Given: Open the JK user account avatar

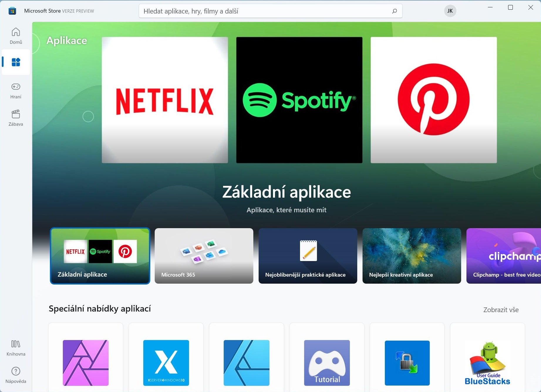Looking at the screenshot, I should [450, 11].
